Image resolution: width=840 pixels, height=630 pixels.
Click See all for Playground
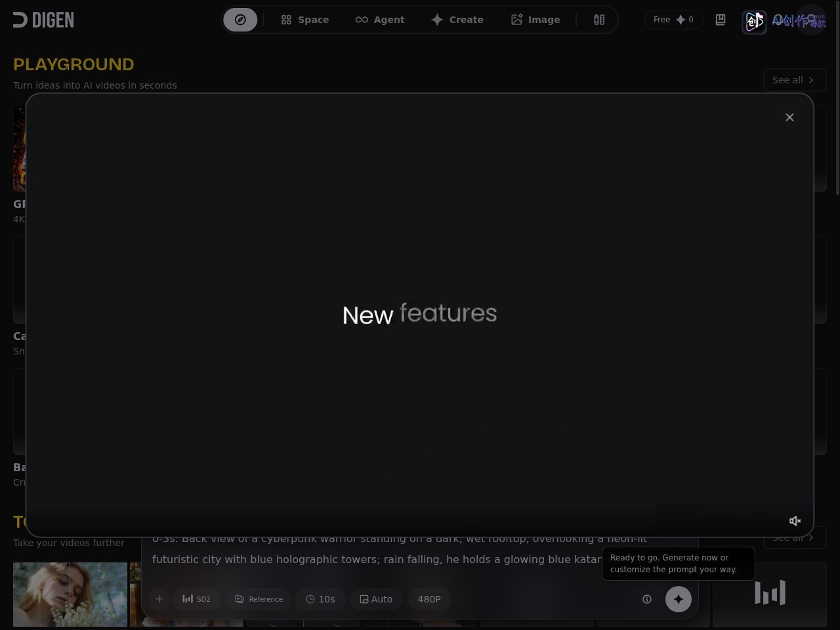tap(794, 80)
